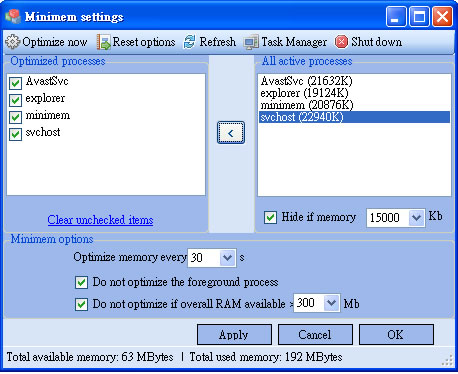Maximize the Minimem settings window

(419, 16)
